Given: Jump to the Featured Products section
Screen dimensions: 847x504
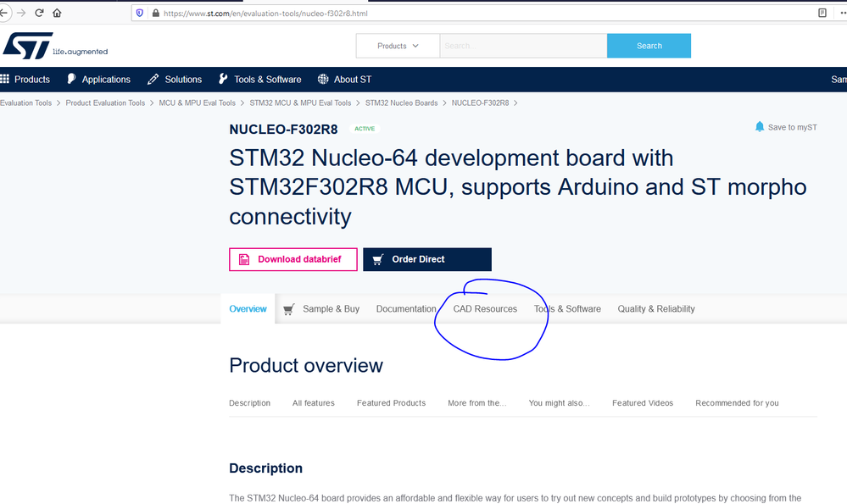Looking at the screenshot, I should tap(391, 403).
